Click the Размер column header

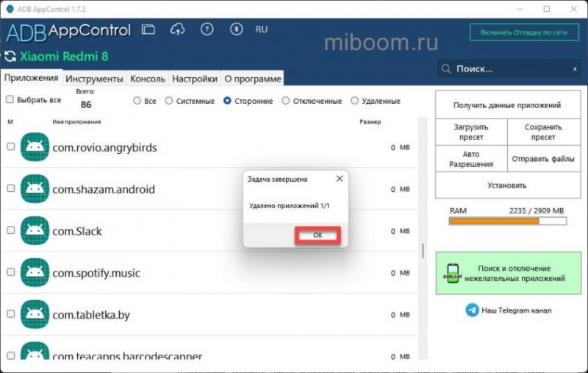370,121
